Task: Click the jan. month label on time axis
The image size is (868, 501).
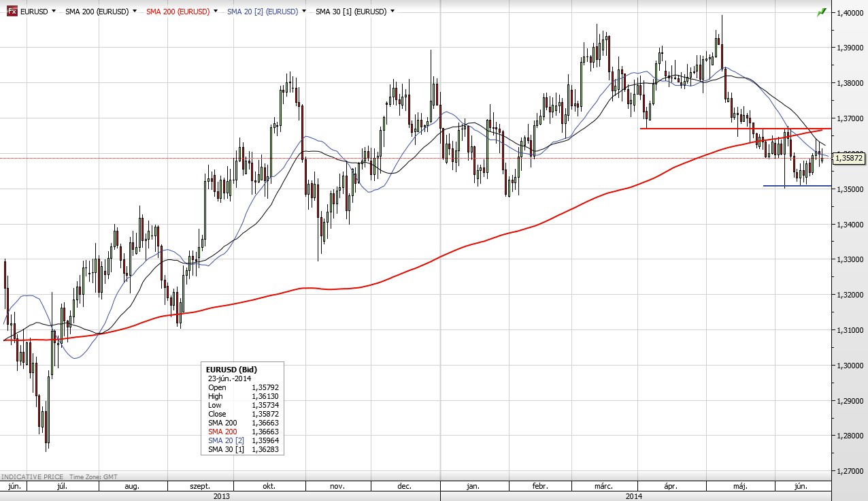Action: click(473, 487)
